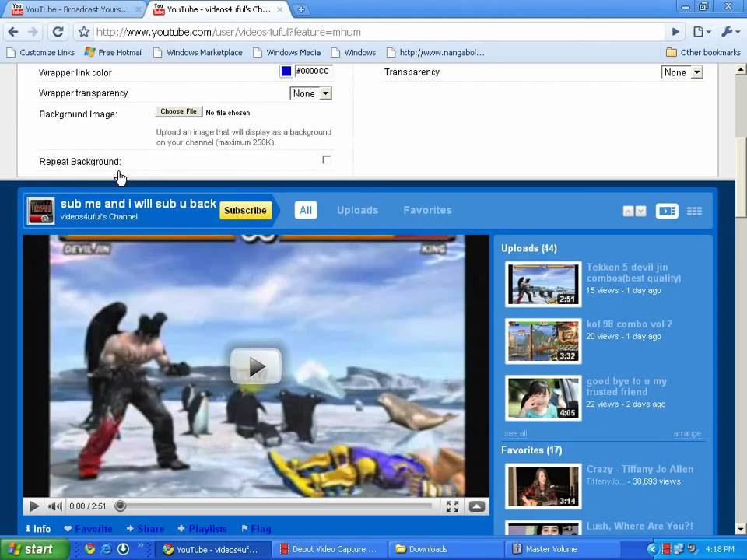This screenshot has height=560, width=747.
Task: Open the Info tab below player
Action: coord(38,529)
